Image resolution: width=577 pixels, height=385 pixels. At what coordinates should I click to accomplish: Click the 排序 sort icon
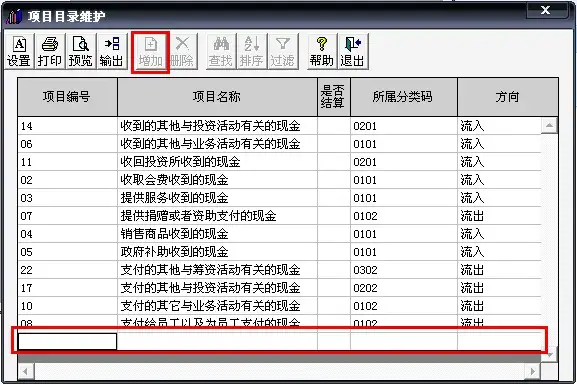click(x=251, y=51)
